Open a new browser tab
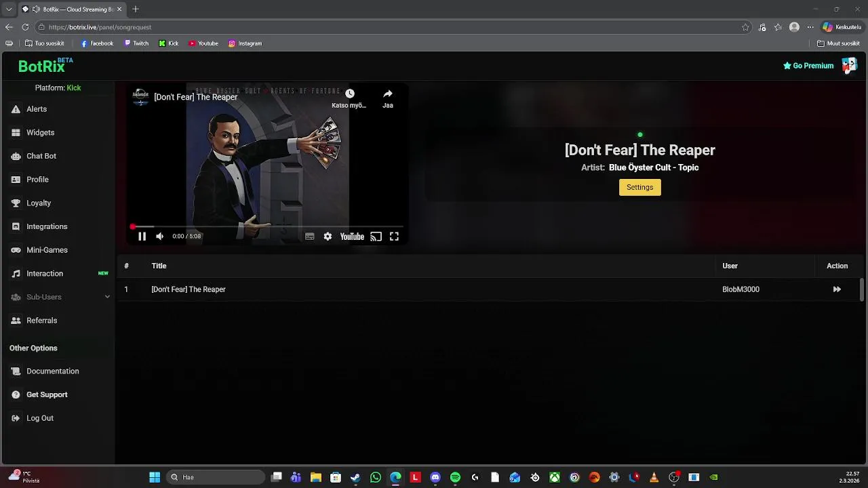This screenshot has width=868, height=488. click(136, 9)
